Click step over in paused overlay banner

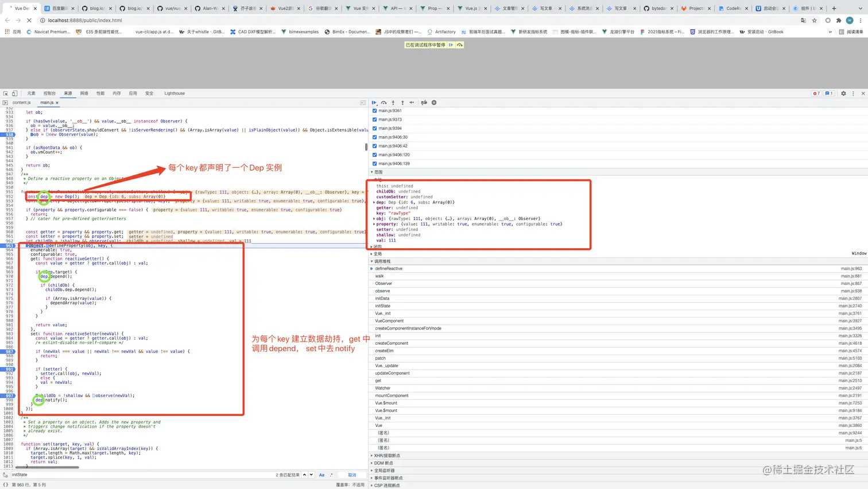click(x=459, y=45)
